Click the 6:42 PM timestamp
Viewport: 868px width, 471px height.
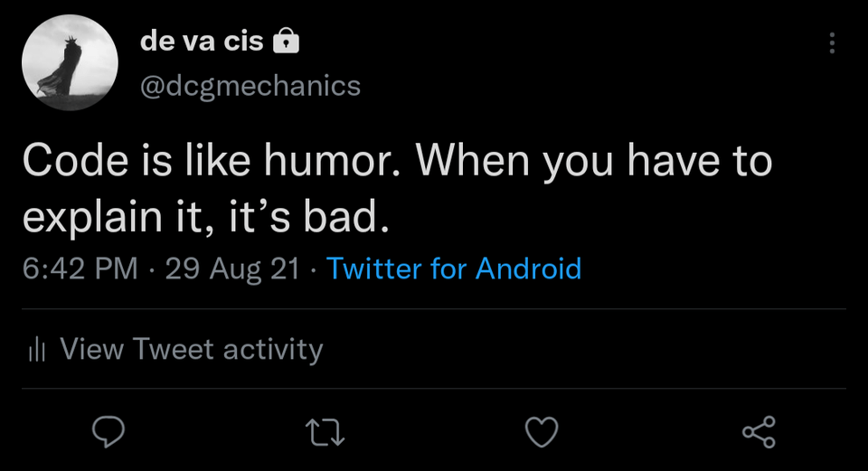pos(80,268)
